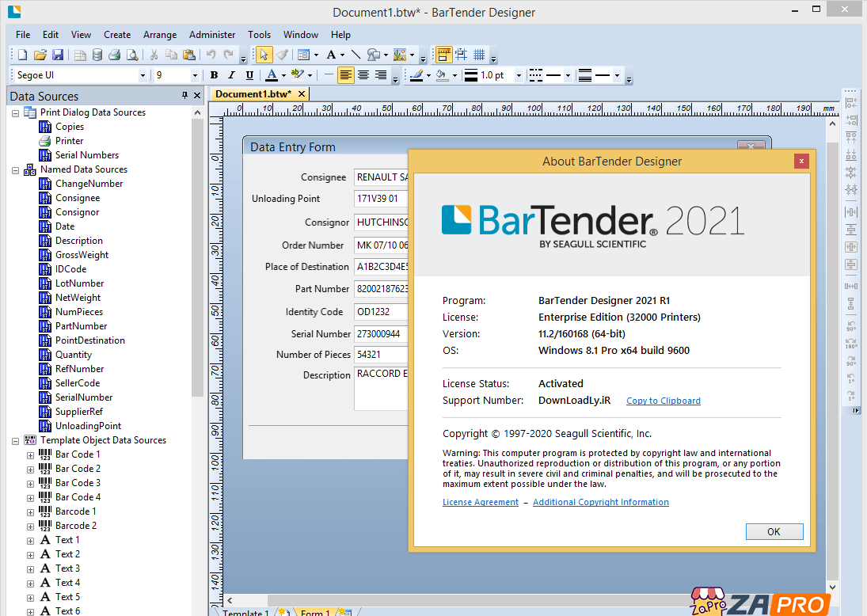Image resolution: width=867 pixels, height=616 pixels.
Task: Close the Document1.btw tab
Action: click(302, 94)
